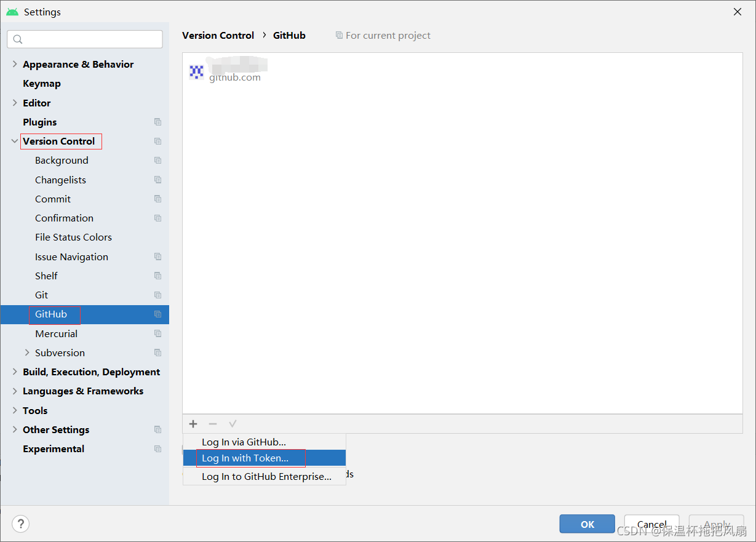Click the Android icon in title bar
This screenshot has width=756, height=542.
[x=12, y=12]
